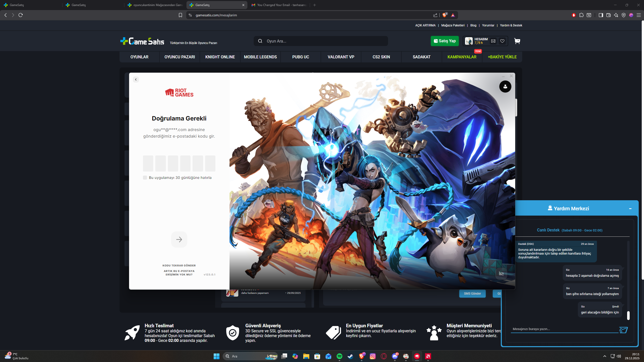Reload the page
The width and height of the screenshot is (644, 362).
[x=21, y=15]
